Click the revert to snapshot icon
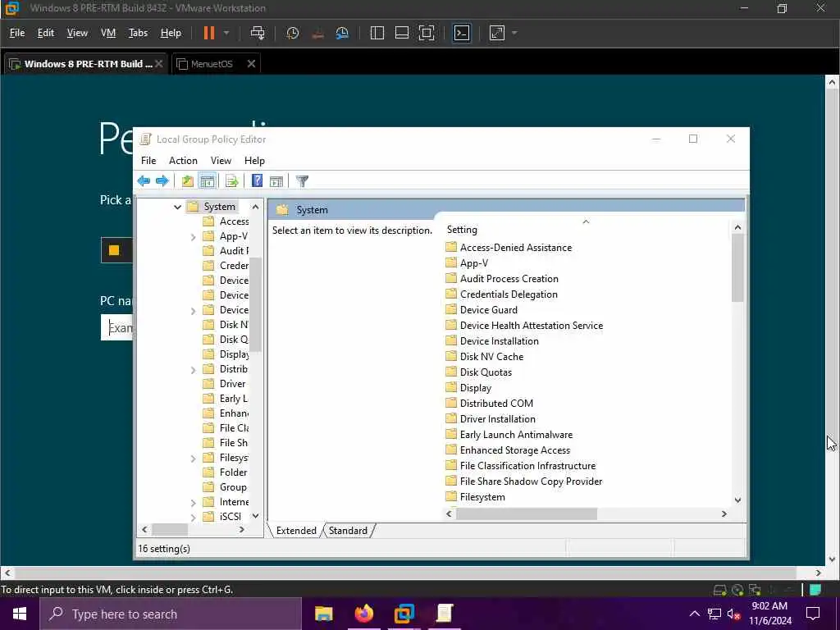 click(x=317, y=33)
